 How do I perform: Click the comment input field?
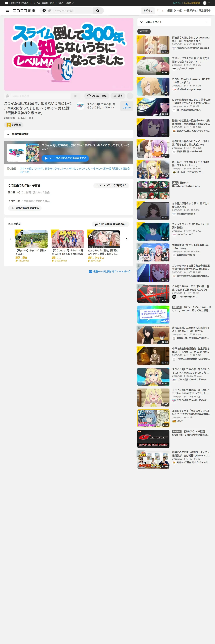tap(41, 96)
